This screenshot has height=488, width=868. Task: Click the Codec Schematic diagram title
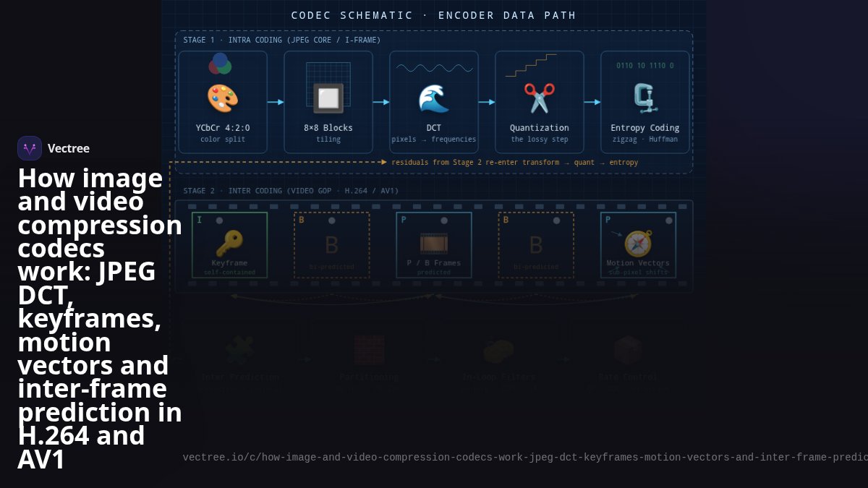click(x=434, y=15)
